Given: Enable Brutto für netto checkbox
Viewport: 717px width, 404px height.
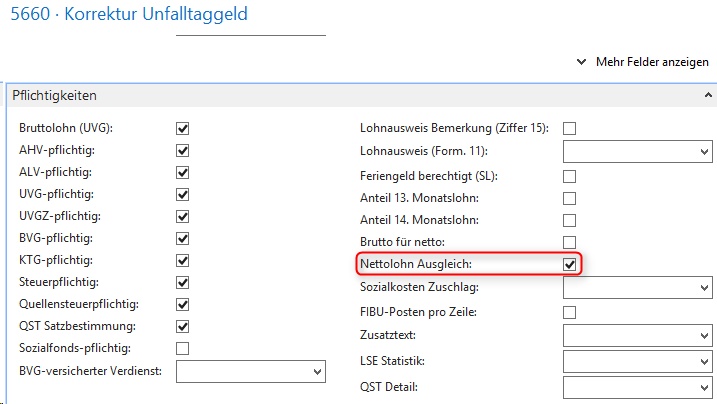Looking at the screenshot, I should point(570,242).
